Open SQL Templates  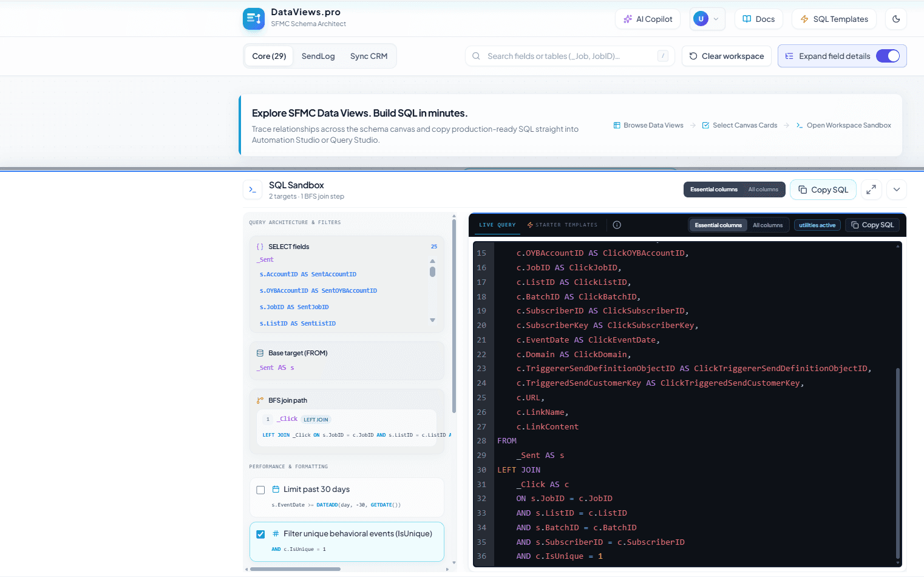(834, 19)
